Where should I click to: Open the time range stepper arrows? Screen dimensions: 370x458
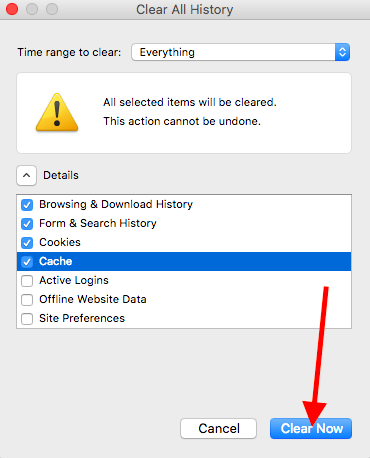[342, 52]
